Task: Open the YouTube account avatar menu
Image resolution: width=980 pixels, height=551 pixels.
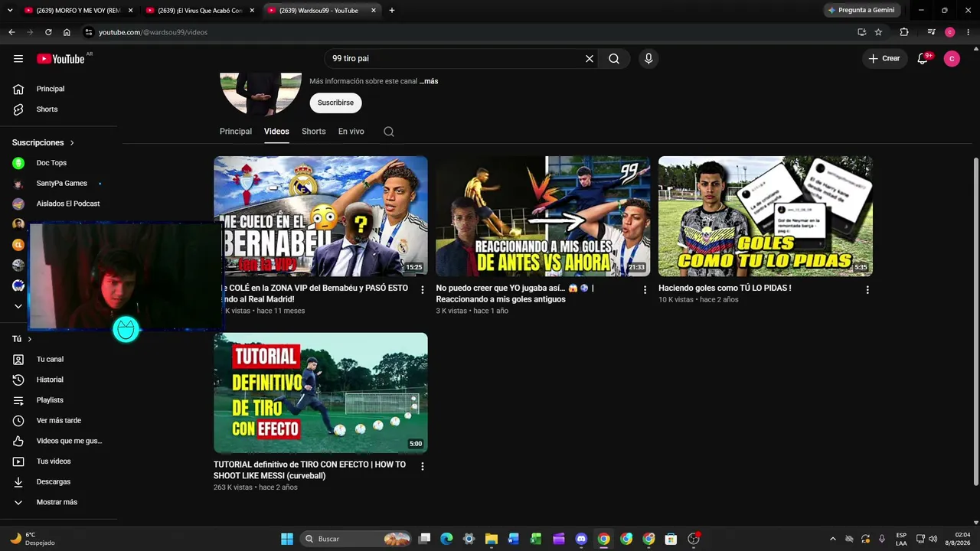Action: [x=952, y=59]
